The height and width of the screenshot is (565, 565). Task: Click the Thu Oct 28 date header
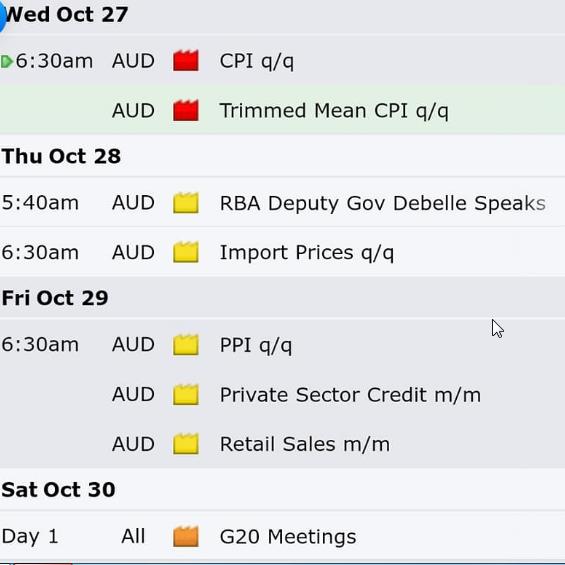[61, 156]
